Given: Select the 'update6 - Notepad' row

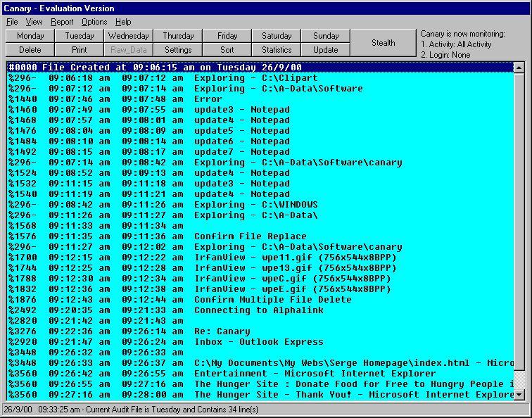Looking at the screenshot, I should click(x=260, y=141).
